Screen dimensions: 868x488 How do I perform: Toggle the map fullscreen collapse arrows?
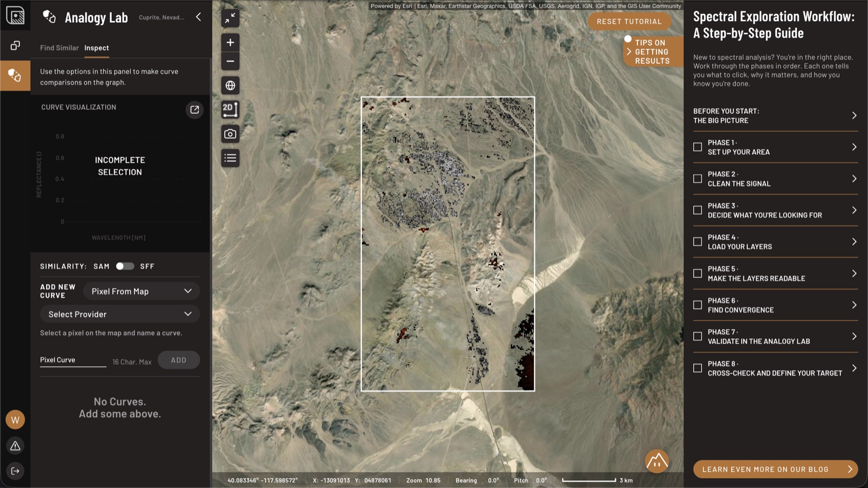click(230, 18)
